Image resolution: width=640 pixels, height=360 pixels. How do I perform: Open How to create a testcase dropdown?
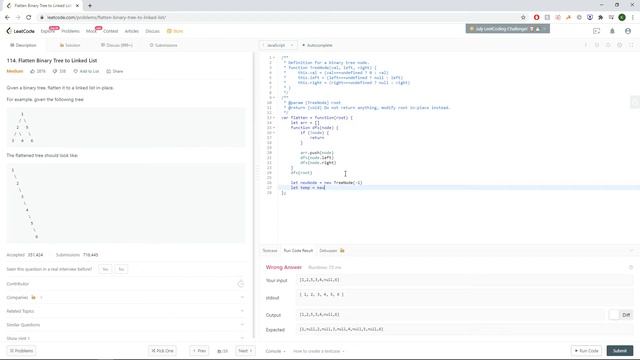(x=318, y=351)
